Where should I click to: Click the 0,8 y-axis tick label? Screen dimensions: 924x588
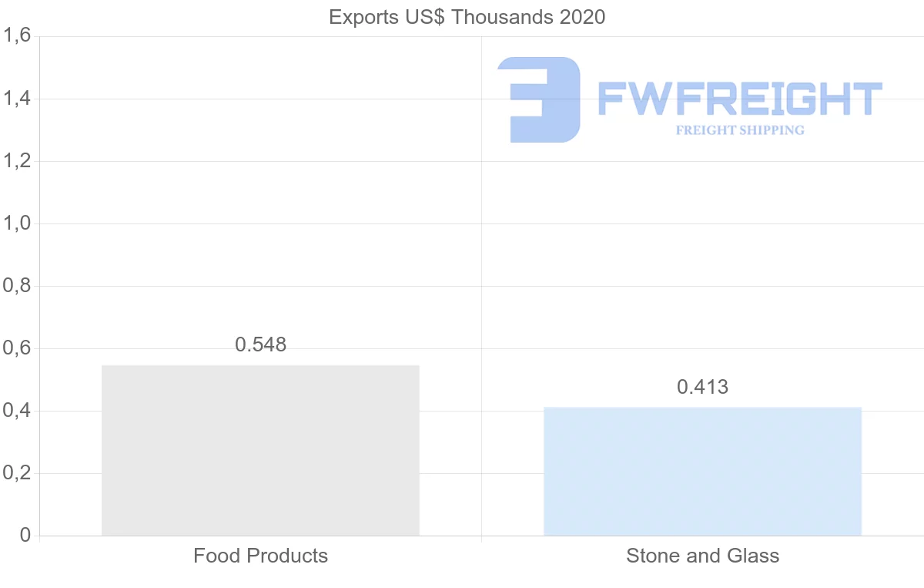pos(16,286)
